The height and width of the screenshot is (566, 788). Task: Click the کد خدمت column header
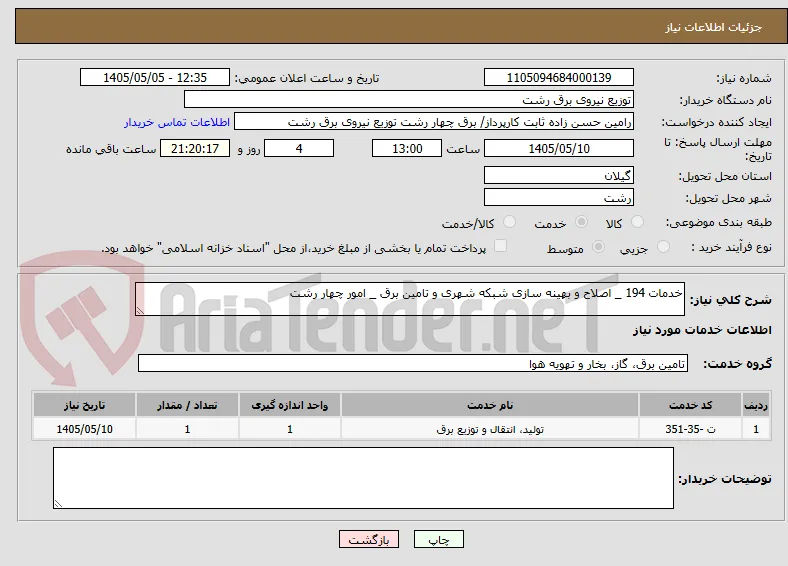tap(691, 405)
